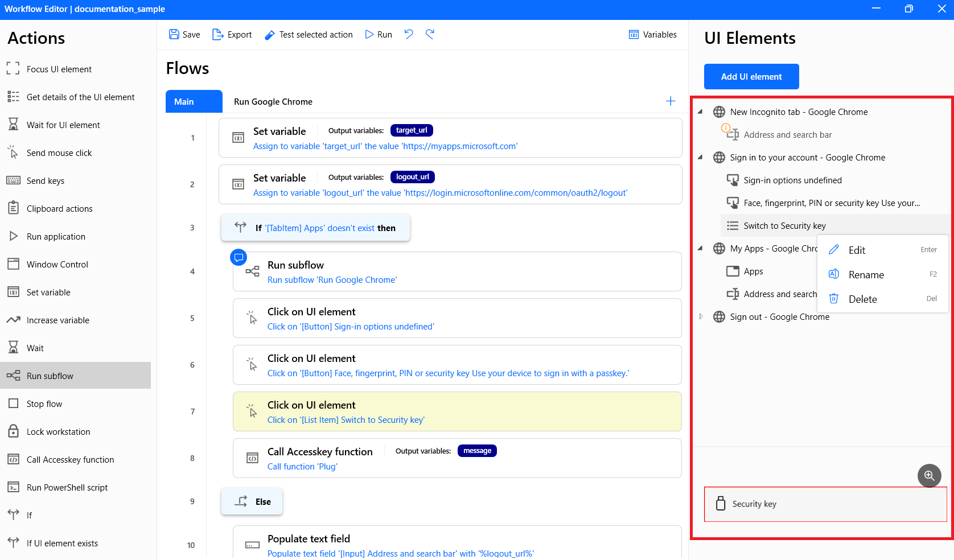Select the highlighted Switch to Security key step
This screenshot has height=560, width=954.
[457, 411]
